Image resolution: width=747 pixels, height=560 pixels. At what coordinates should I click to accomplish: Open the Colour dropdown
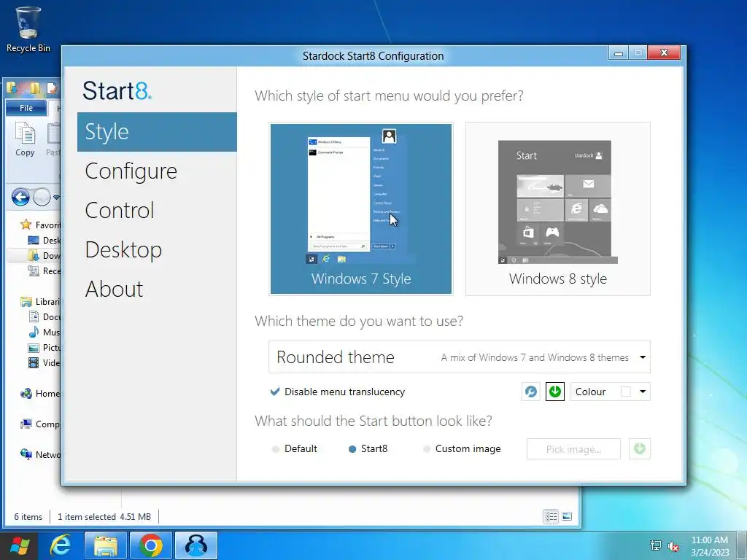[610, 392]
